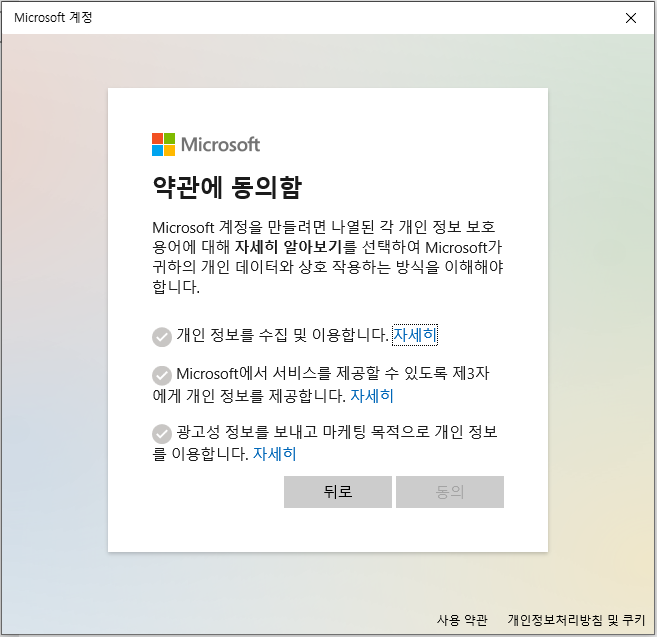Close the Microsoft 계정 window
The width and height of the screenshot is (657, 637).
(631, 18)
